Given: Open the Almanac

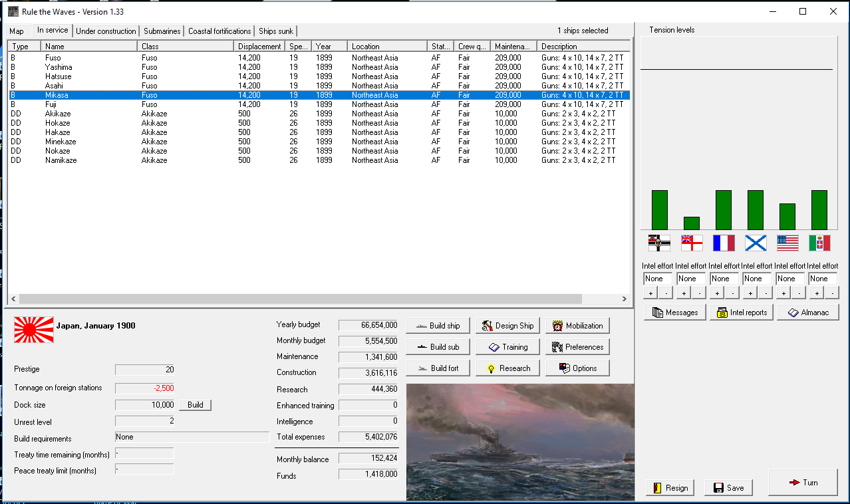Looking at the screenshot, I should [808, 313].
